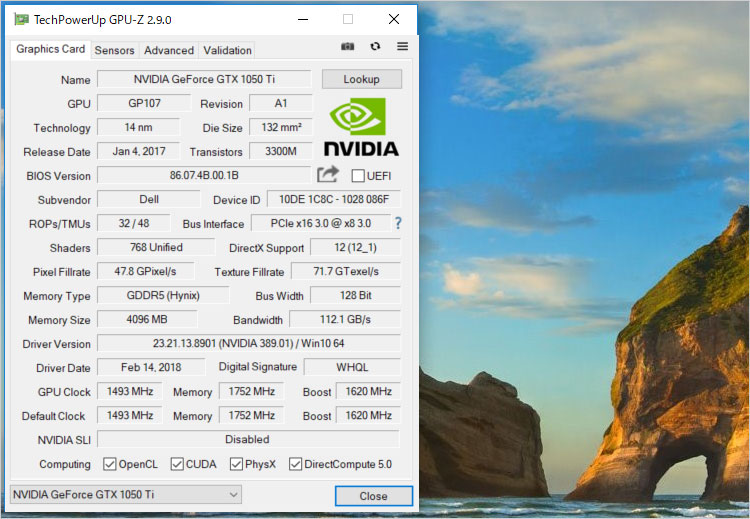Click the Memory Type field GDDR5 (Hynix)

click(163, 295)
